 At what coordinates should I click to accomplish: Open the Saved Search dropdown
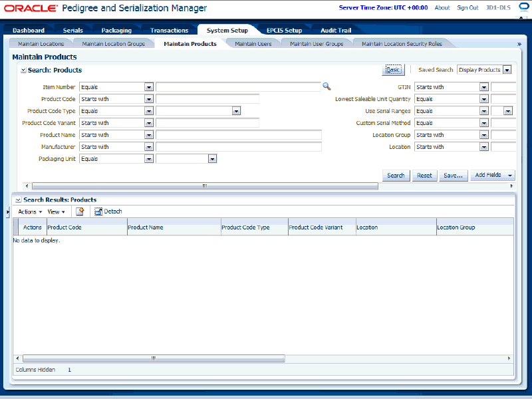[507, 70]
